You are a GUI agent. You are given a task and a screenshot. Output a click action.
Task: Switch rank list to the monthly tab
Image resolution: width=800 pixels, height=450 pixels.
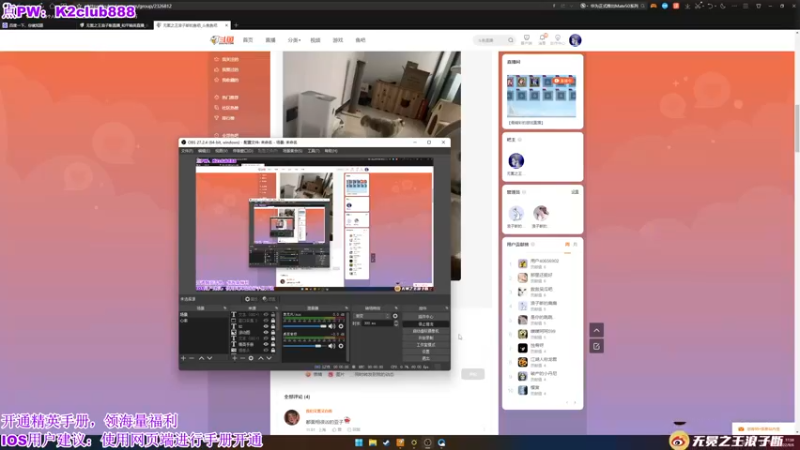point(575,245)
